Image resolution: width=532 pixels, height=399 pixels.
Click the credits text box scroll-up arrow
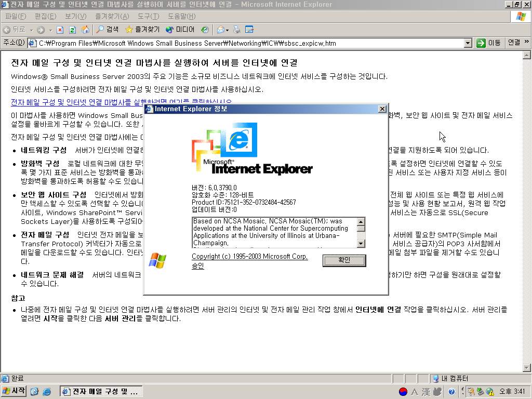pyautogui.click(x=361, y=221)
